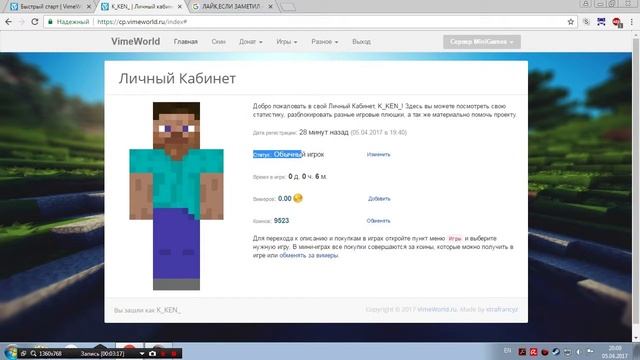Stop the screen recording

tap(173, 353)
